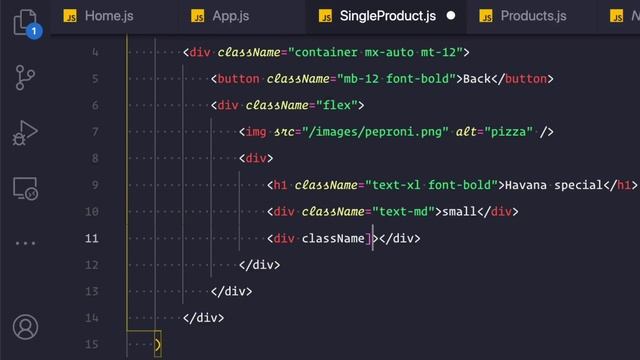Switch to the Home.js tab
This screenshot has height=360, width=640.
click(109, 16)
